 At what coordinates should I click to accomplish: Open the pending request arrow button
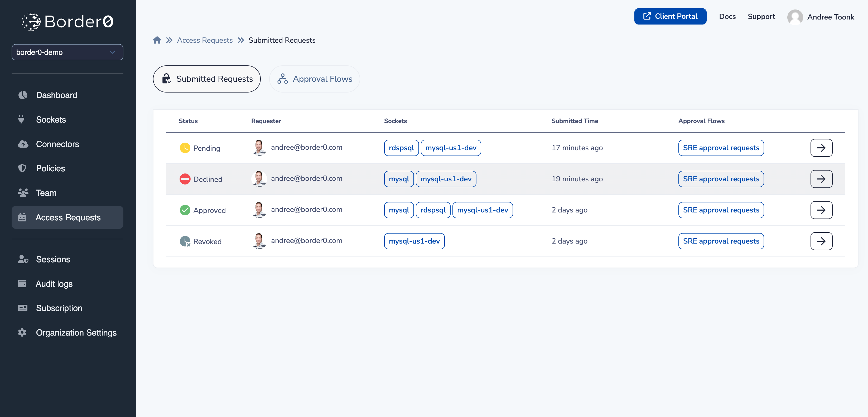[822, 148]
